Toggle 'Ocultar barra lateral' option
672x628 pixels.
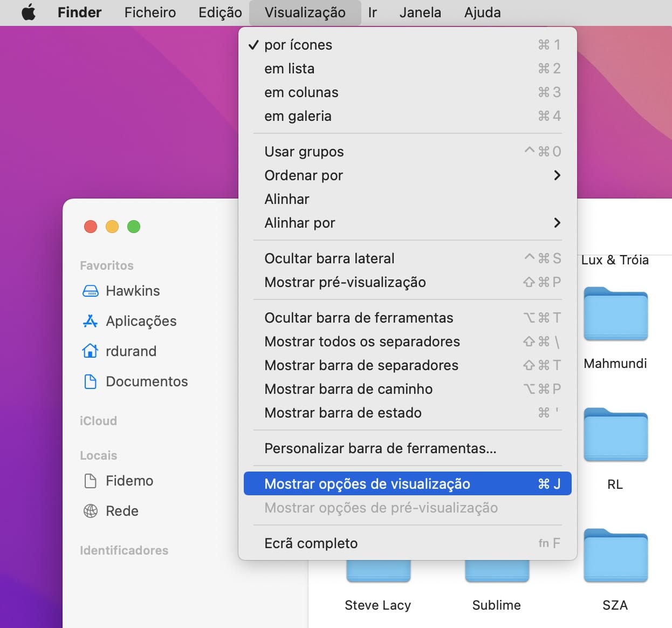[329, 258]
